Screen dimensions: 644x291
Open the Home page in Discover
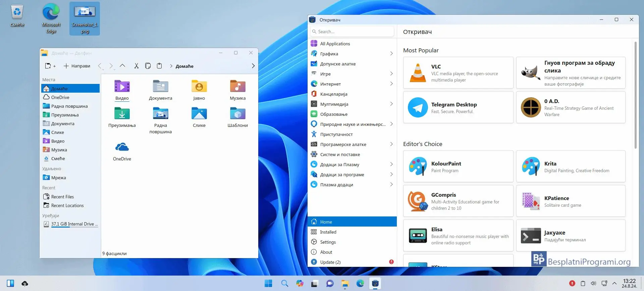coord(352,222)
